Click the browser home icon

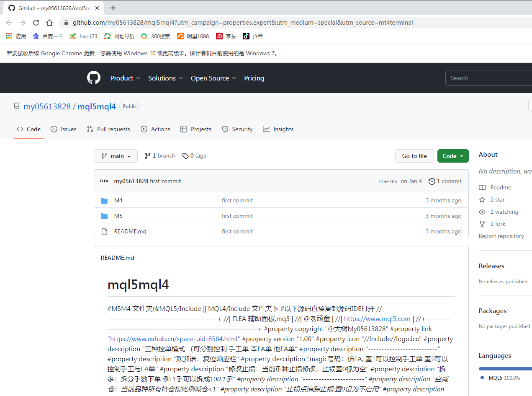click(49, 23)
